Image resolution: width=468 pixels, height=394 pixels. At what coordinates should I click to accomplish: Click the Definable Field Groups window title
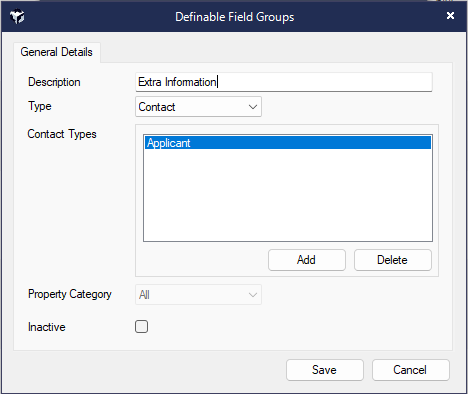point(235,17)
